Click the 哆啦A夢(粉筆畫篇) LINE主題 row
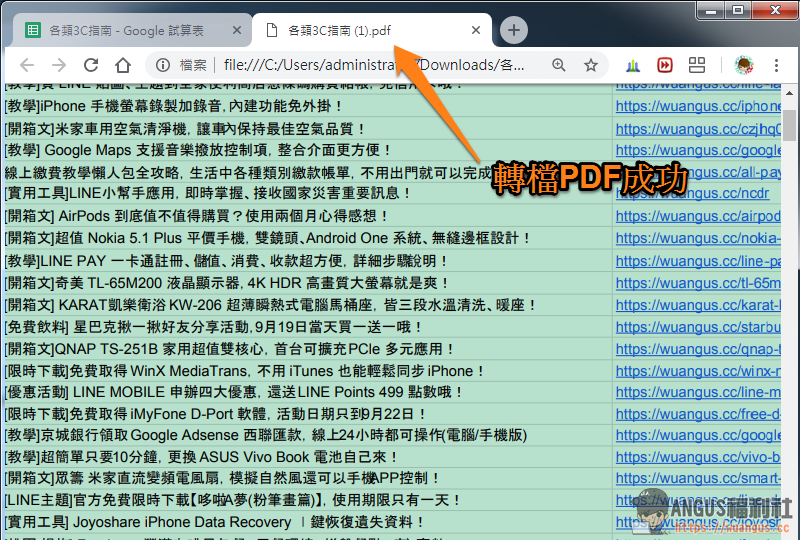800x540 pixels. click(233, 500)
